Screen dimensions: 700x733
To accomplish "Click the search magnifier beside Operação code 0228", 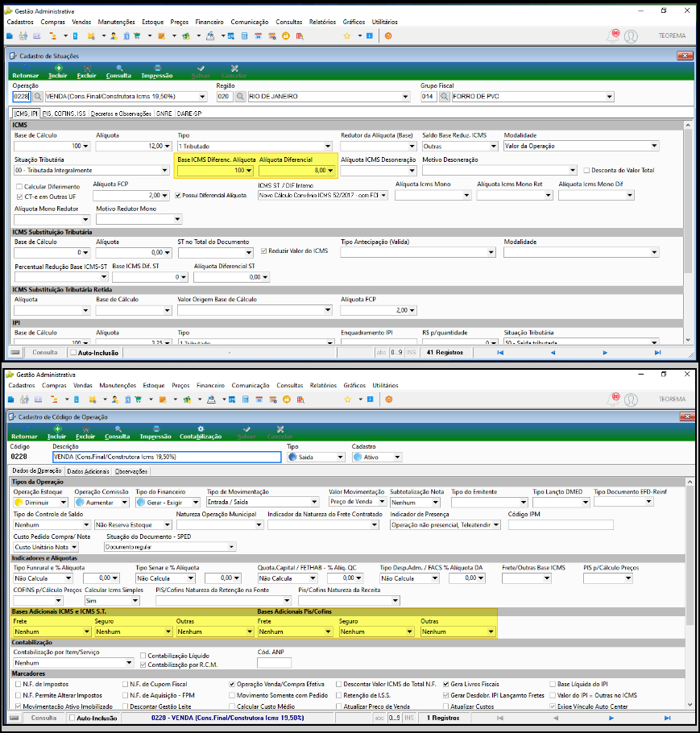I will tap(38, 97).
